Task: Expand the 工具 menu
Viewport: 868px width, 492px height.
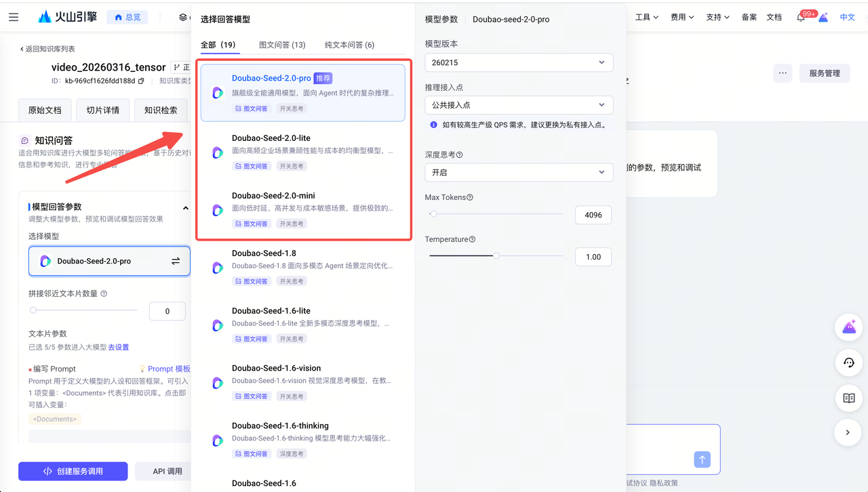Action: coord(647,17)
